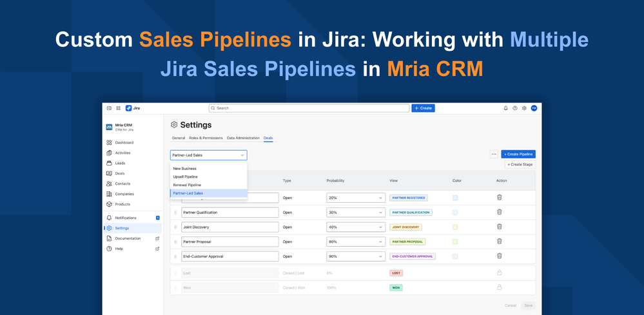
Task: Delete the Joint Discovery stage
Action: [x=500, y=226]
